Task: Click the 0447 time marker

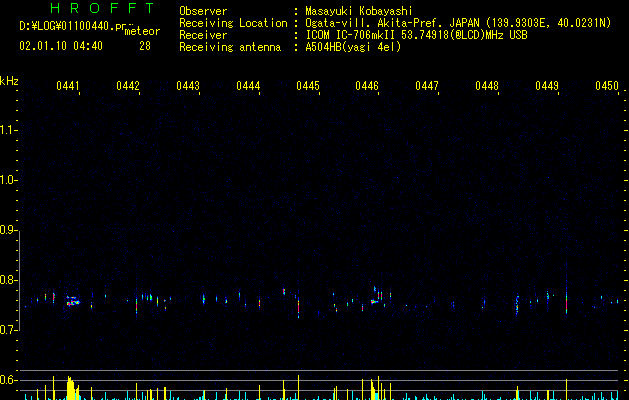Action: [427, 86]
